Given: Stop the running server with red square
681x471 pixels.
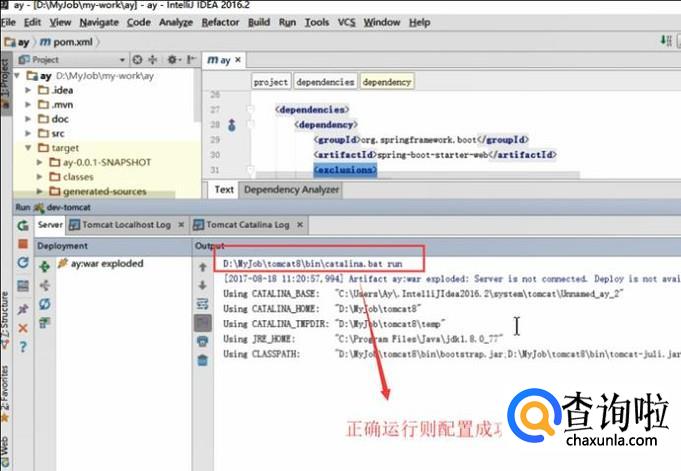Looking at the screenshot, I should 23,244.
